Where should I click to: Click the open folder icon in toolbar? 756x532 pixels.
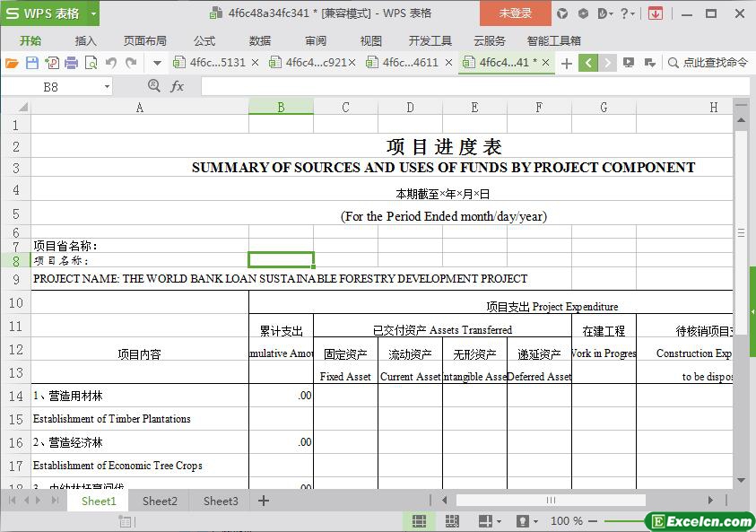click(x=12, y=63)
